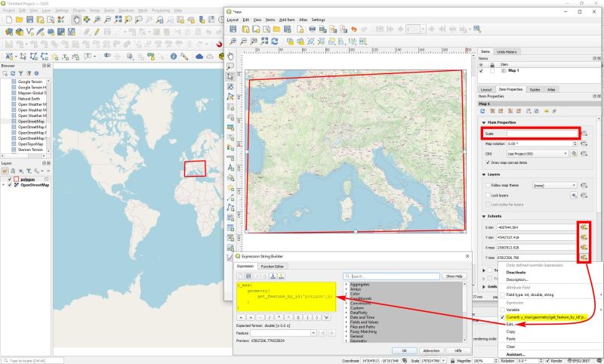This screenshot has width=604, height=364.
Task: Click Load expression icon in Expression Builder
Action: click(273, 276)
